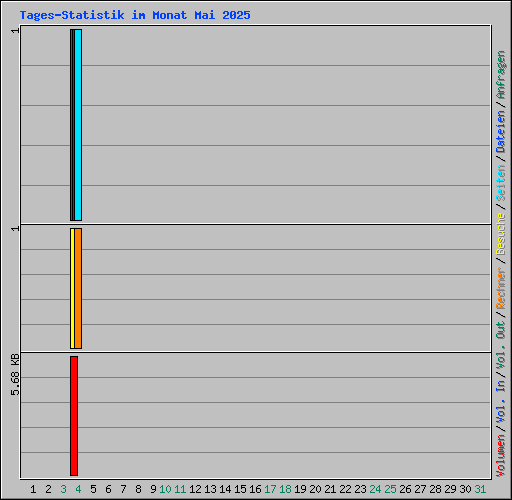512x500 pixels.
Task: Click day label 30 on the x-axis
Action: [x=465, y=489]
